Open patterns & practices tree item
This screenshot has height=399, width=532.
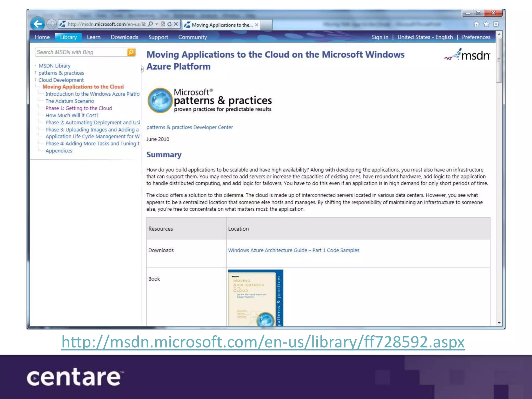[x=61, y=73]
